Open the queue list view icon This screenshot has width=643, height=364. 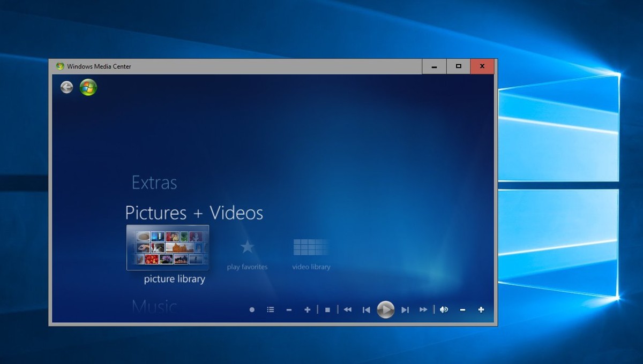click(x=271, y=309)
